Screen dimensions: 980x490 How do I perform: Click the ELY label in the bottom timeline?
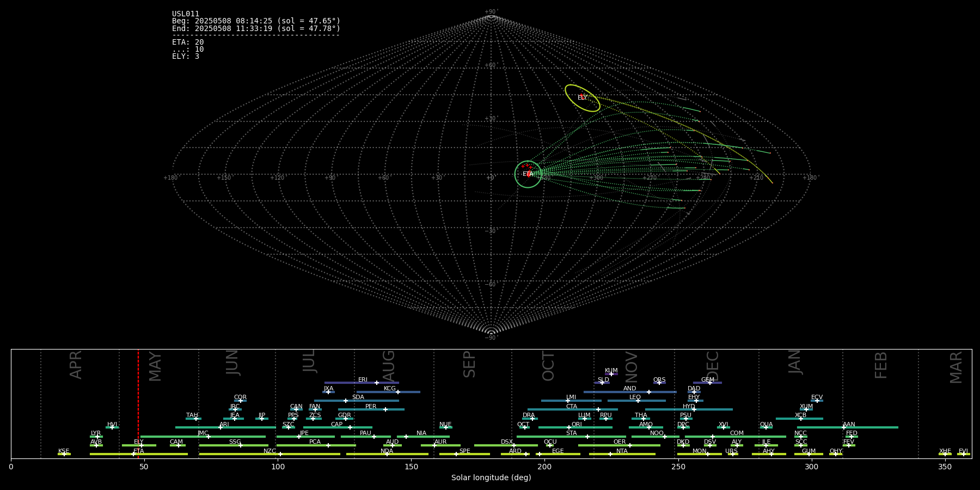(139, 442)
